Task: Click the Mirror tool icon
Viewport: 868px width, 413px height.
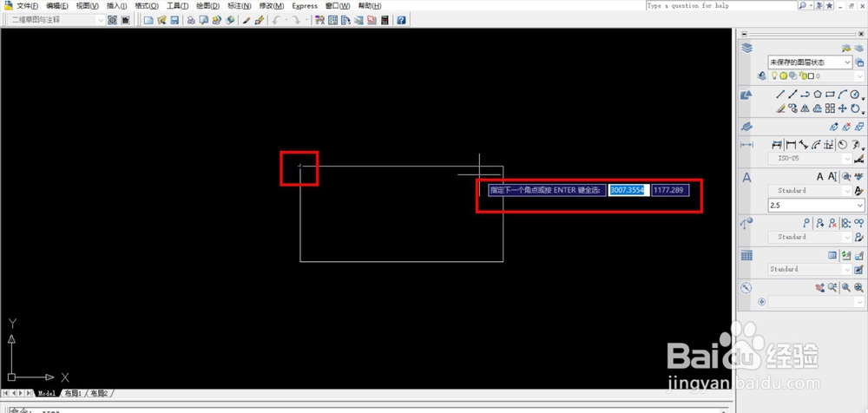Action: pos(805,108)
